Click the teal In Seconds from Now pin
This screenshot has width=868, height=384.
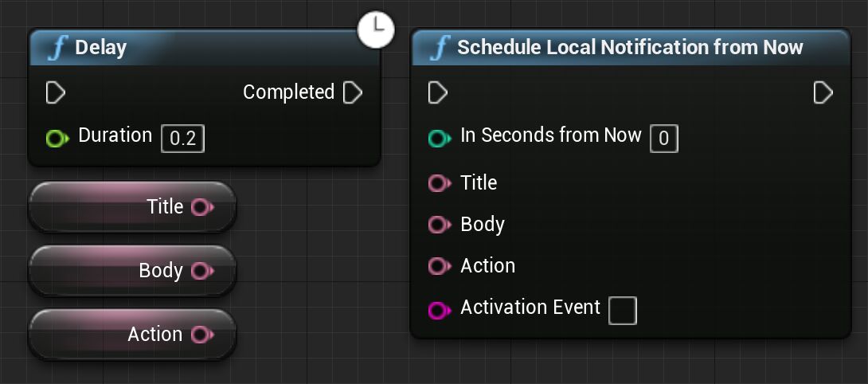[439, 139]
